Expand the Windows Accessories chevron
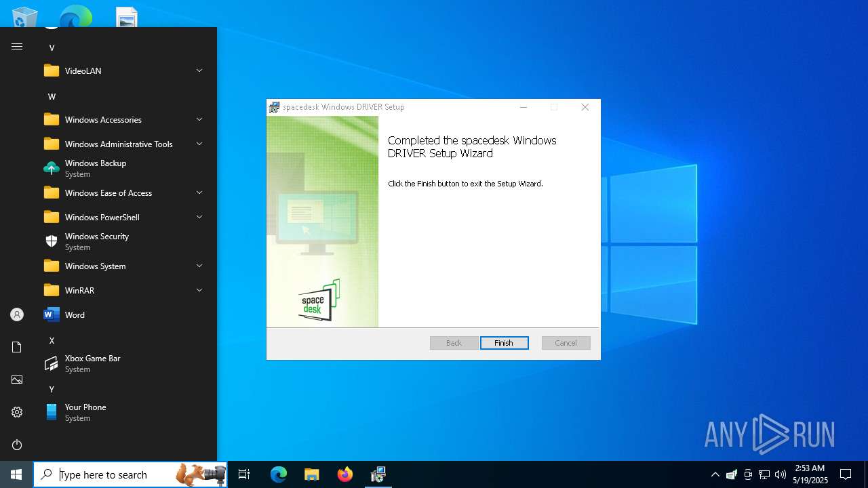868x488 pixels. pyautogui.click(x=199, y=119)
